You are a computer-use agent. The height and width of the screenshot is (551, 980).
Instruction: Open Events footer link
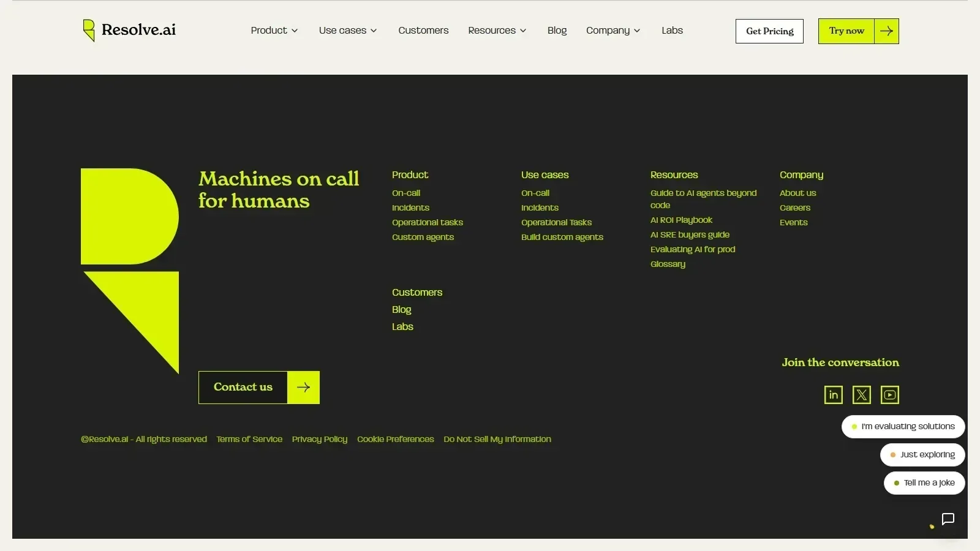tap(794, 222)
